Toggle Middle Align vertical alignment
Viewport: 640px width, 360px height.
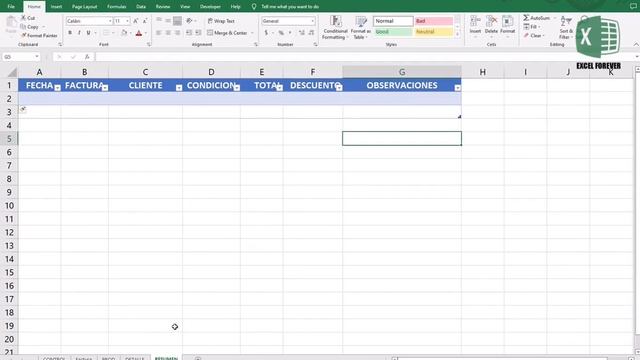pos(168,20)
